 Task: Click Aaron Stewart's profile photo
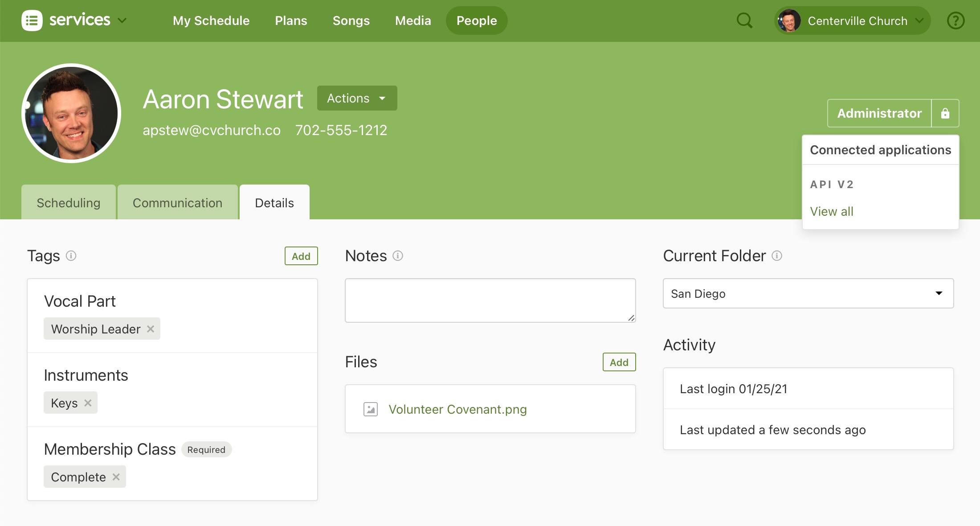71,113
